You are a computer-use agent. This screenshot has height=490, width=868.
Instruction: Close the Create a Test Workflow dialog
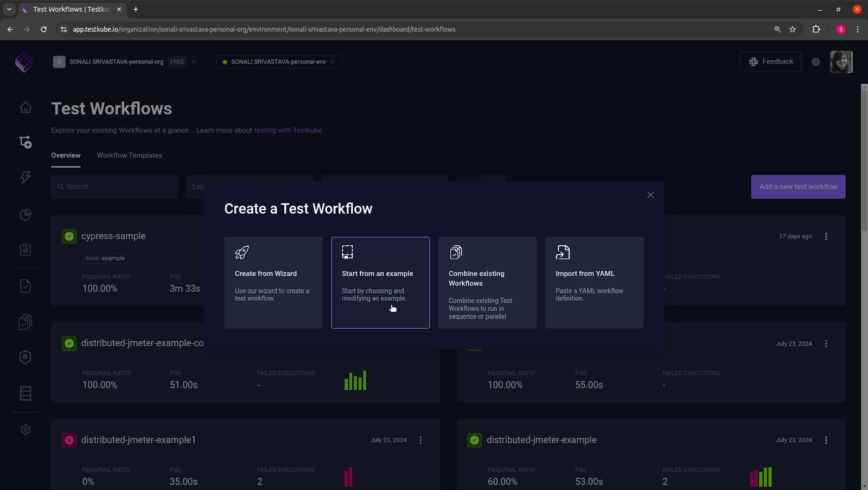click(650, 195)
